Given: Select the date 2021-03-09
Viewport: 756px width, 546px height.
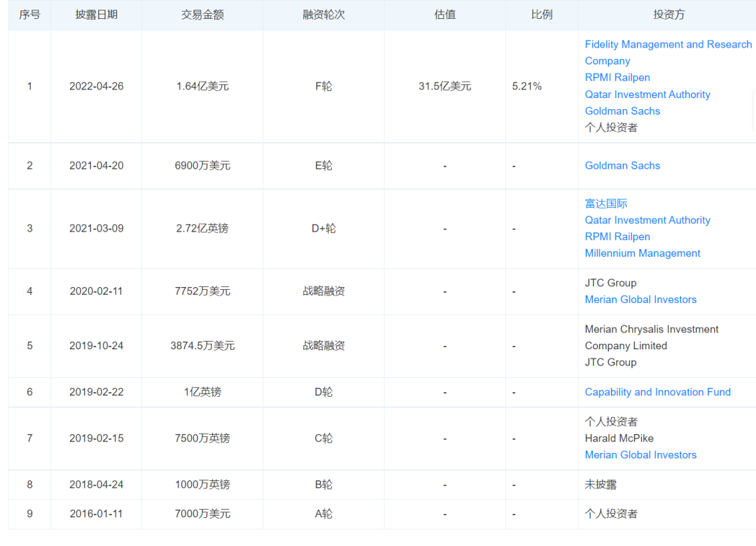Looking at the screenshot, I should tap(97, 228).
